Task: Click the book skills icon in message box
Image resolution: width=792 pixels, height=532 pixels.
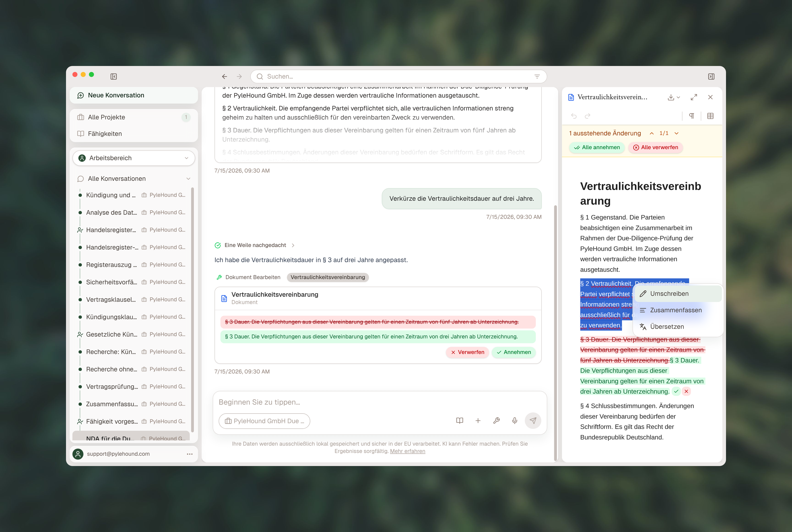Action: pos(460,421)
